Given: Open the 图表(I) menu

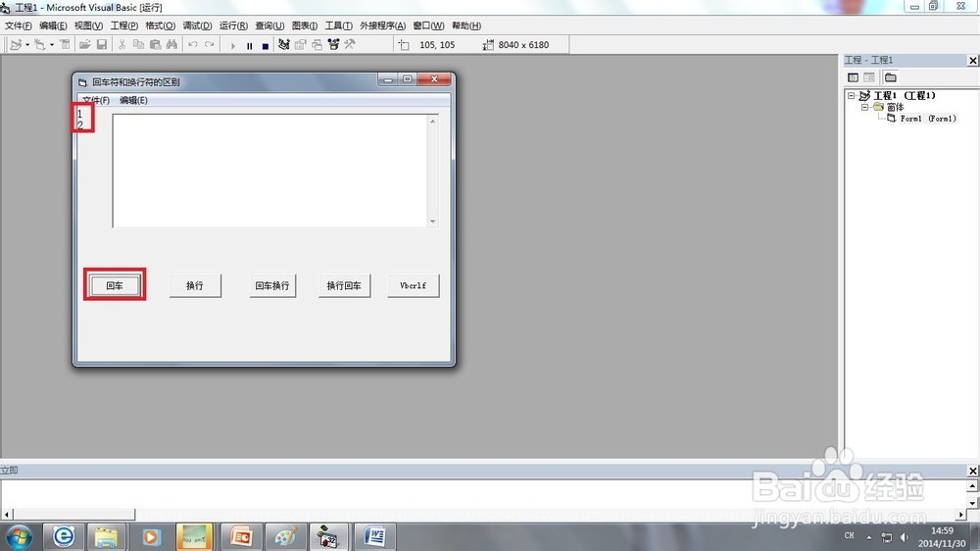Looking at the screenshot, I should pos(305,25).
